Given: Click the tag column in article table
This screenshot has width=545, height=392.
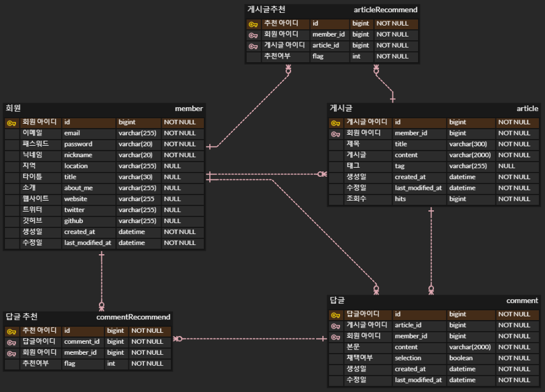Looking at the screenshot, I should [x=399, y=166].
